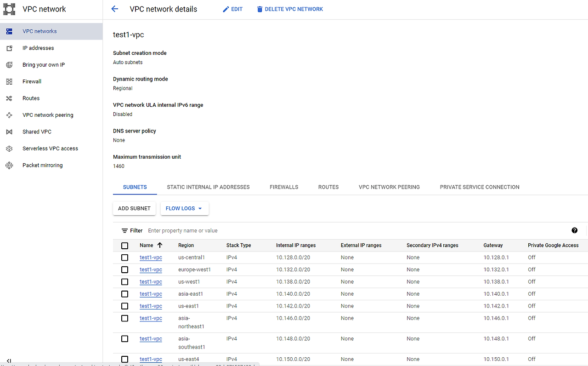This screenshot has width=588, height=366.
Task: Check the box for the us-central1 subnet
Action: [124, 257]
